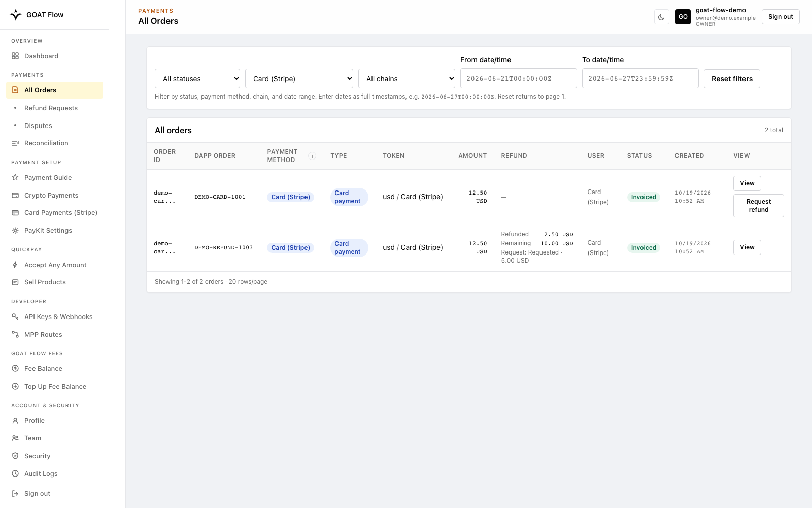Click the DEMO-REFUND-1003 dapp order text
This screenshot has width=812, height=508.
click(223, 248)
